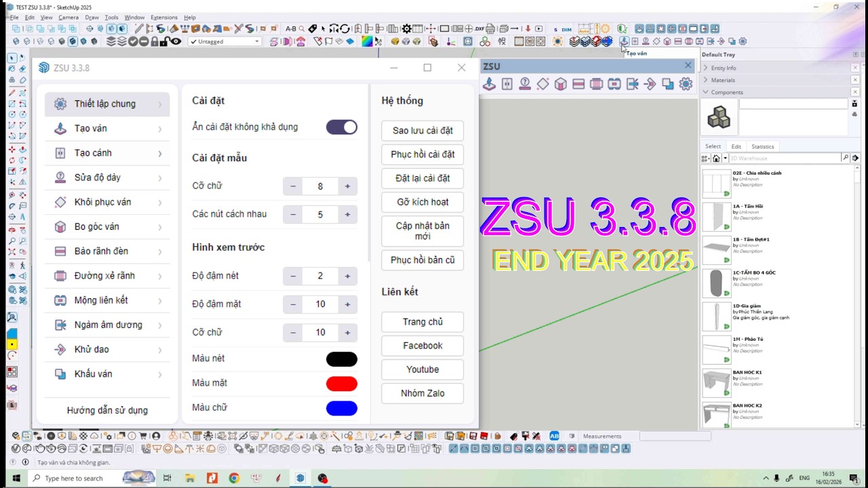Decrease Cỡ chữ under Cài đặt mẫu
Image resolution: width=868 pixels, height=488 pixels.
point(293,186)
